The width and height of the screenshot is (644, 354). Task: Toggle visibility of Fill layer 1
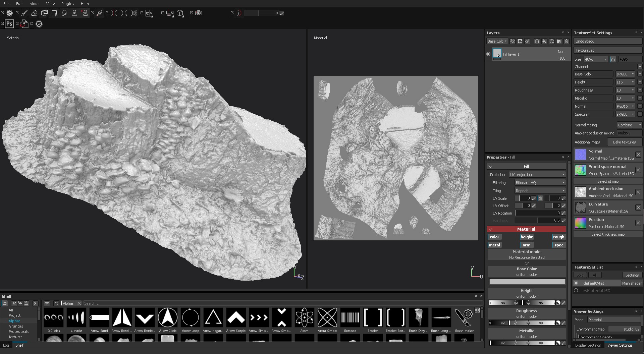488,54
